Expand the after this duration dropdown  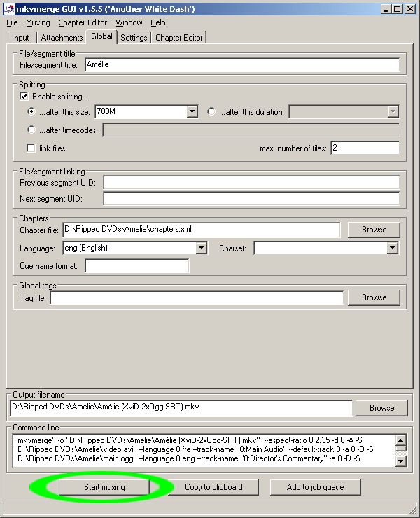click(x=393, y=112)
